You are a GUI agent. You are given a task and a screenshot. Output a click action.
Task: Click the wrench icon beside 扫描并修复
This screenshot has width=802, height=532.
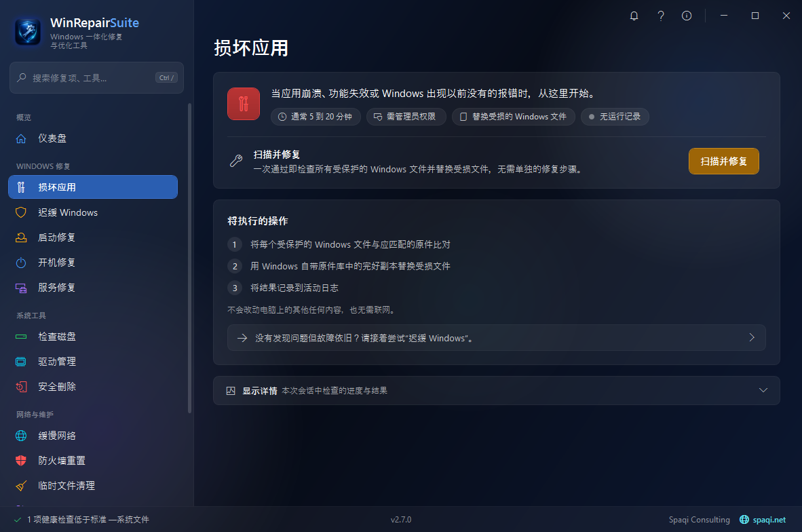236,161
